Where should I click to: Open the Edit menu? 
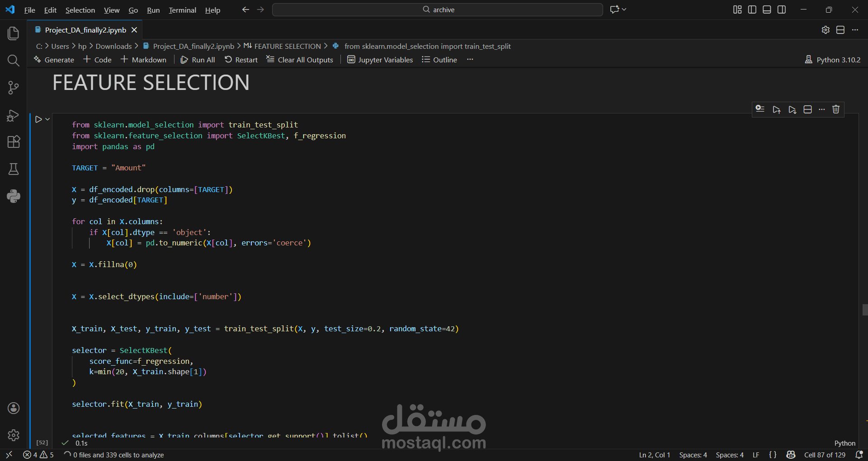click(50, 10)
